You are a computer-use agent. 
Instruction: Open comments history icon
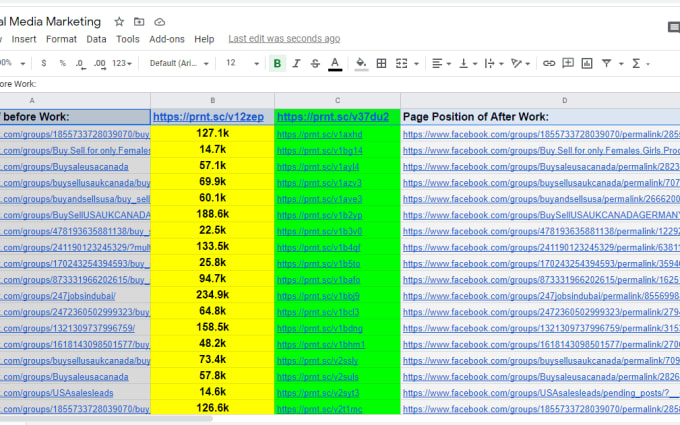[x=673, y=28]
